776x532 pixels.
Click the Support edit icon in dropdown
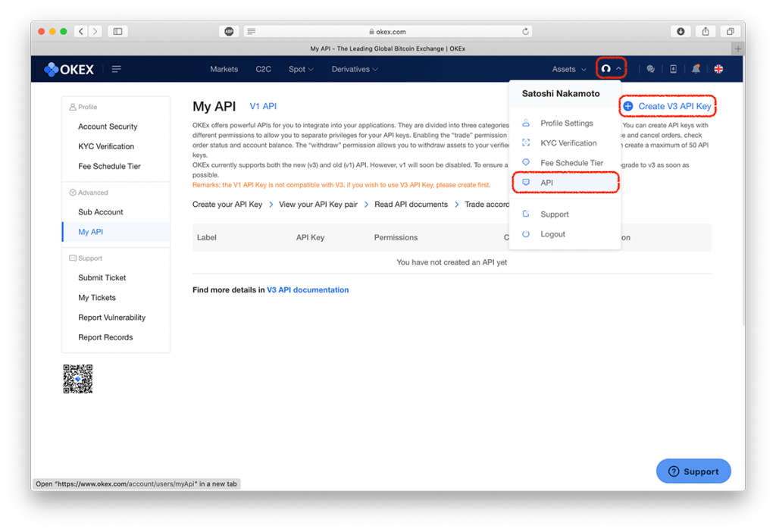[x=526, y=214]
